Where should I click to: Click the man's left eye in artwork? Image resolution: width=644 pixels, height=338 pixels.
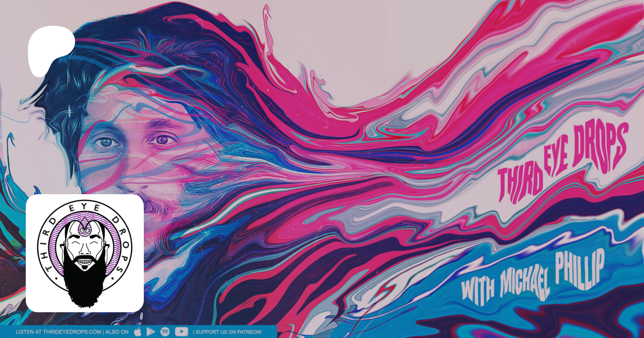(x=163, y=139)
